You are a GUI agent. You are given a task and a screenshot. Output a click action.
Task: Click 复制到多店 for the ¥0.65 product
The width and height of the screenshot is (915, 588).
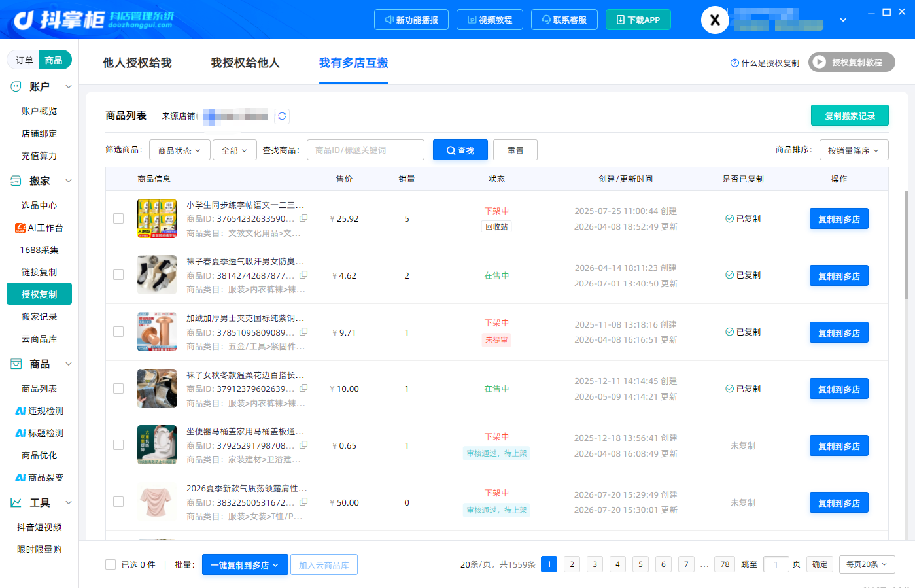point(839,446)
